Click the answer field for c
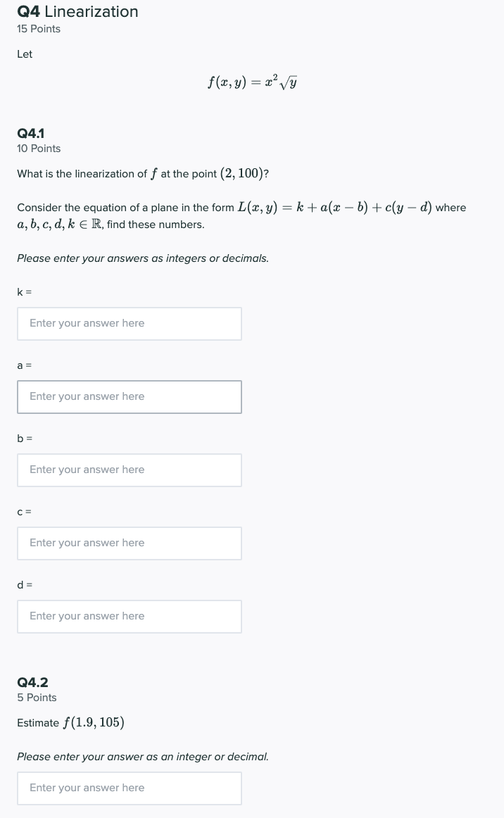Viewport: 504px width, 818px height. point(129,543)
